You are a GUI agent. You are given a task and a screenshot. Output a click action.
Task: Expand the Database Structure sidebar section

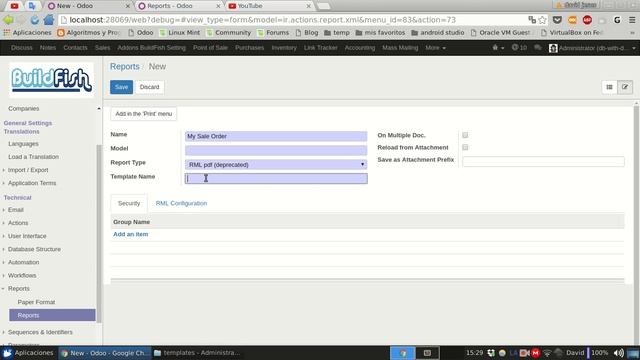click(34, 249)
